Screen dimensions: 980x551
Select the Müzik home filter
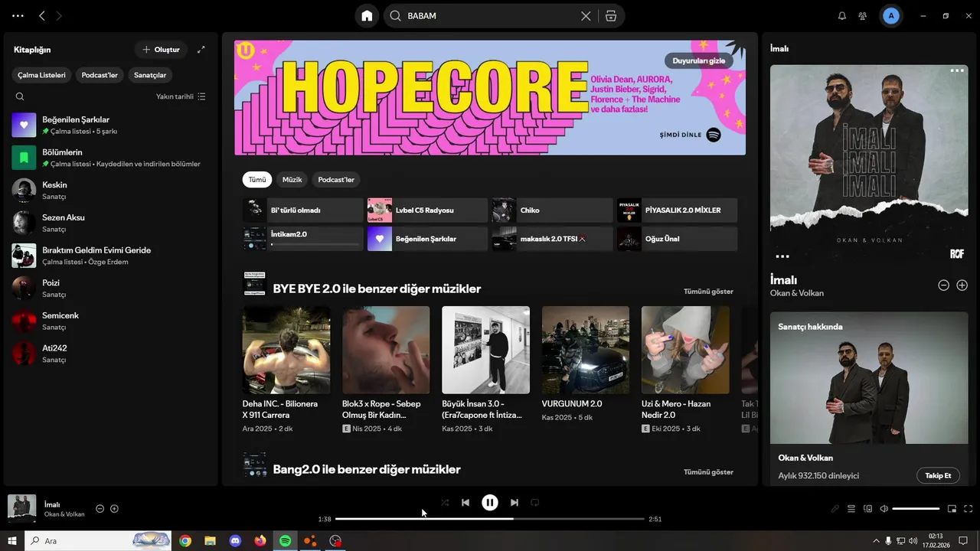click(x=292, y=180)
